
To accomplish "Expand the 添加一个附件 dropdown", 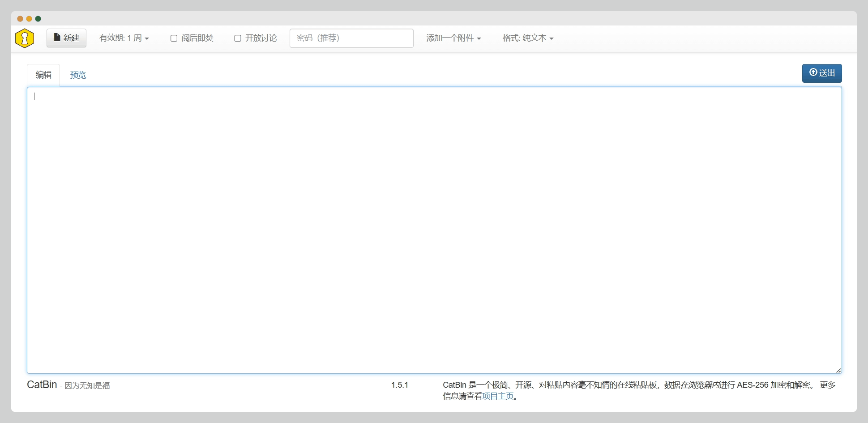I will click(x=453, y=38).
